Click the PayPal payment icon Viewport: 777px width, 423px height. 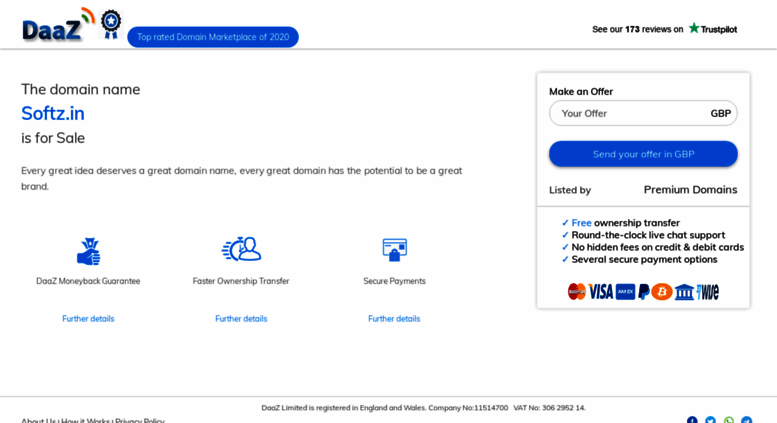pos(644,292)
